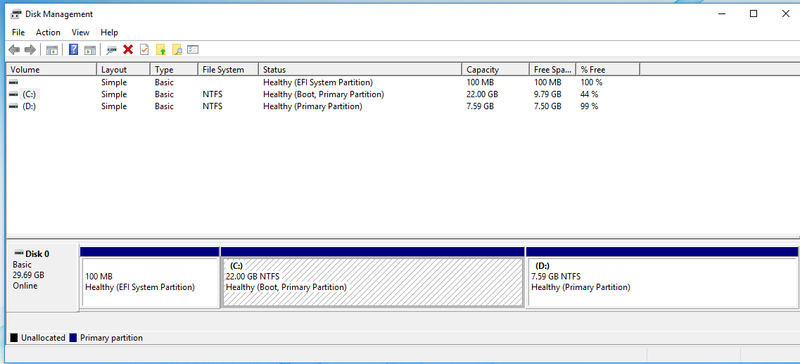Click the blue Primary partition legend swatch
Viewport: 800px width, 364px height.
coord(73,338)
